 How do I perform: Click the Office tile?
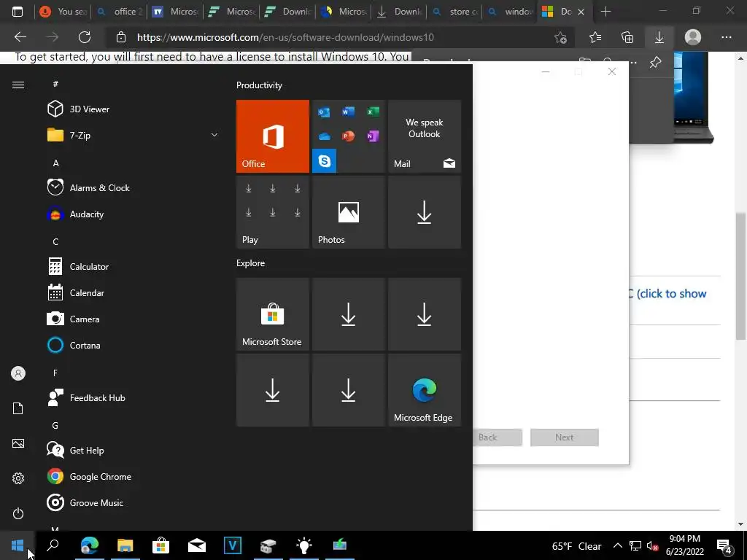pos(273,136)
